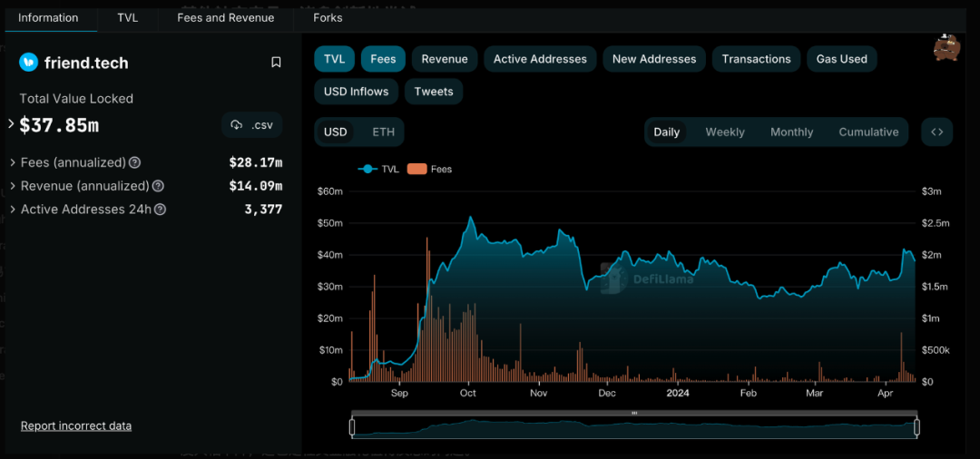
Task: Click the llama avatar icon in the corner
Action: [x=946, y=48]
